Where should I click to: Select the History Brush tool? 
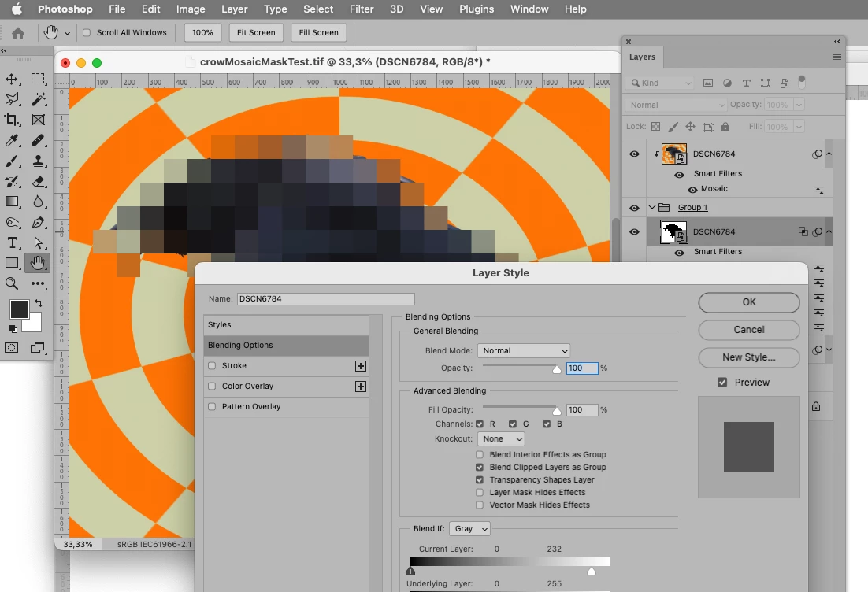coord(12,182)
